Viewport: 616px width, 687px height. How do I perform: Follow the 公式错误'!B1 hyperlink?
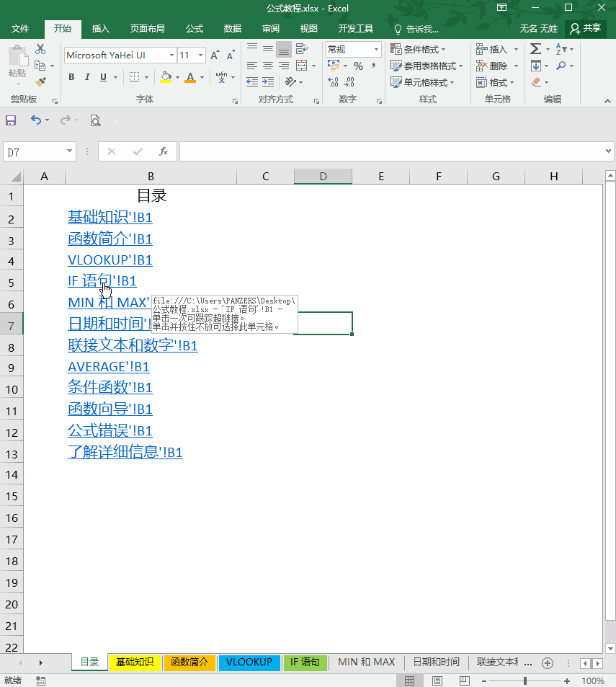(110, 430)
